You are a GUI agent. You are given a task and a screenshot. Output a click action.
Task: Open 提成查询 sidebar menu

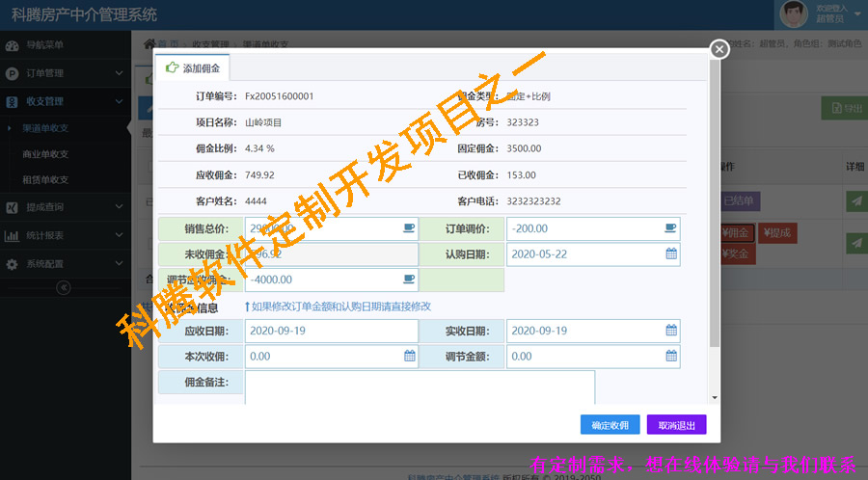[x=66, y=207]
